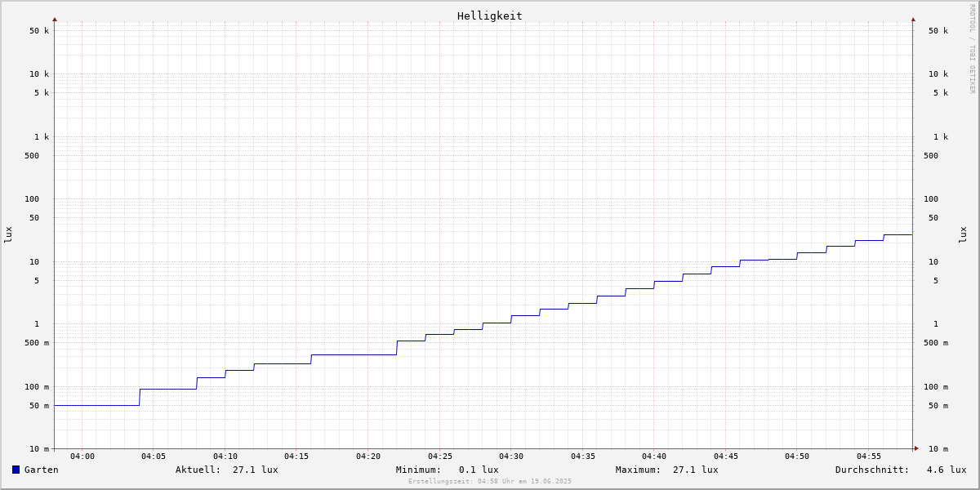
Task: Click the 04:30 time axis label
Action: [x=511, y=456]
